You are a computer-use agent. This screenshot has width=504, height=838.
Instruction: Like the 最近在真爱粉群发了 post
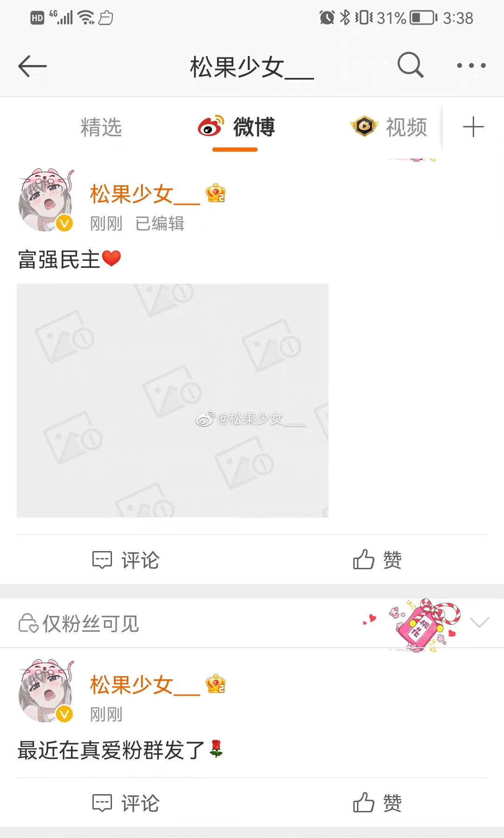tap(377, 803)
